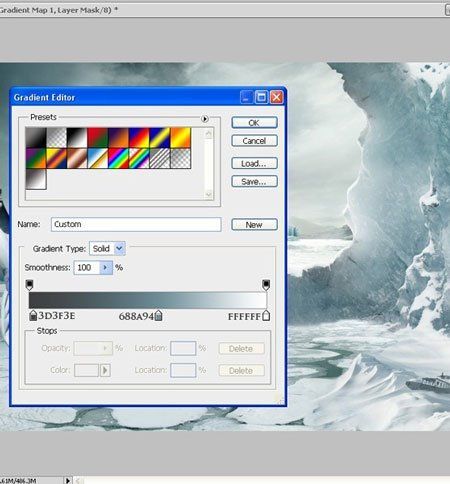This screenshot has height=484, width=450.
Task: Pick the chrome gradient preset
Action: coord(98,158)
